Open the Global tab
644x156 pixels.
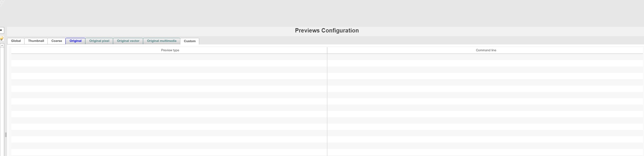point(16,41)
